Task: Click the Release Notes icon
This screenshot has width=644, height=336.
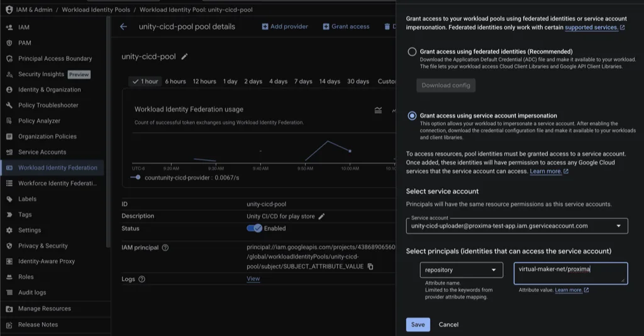Action: [9, 325]
